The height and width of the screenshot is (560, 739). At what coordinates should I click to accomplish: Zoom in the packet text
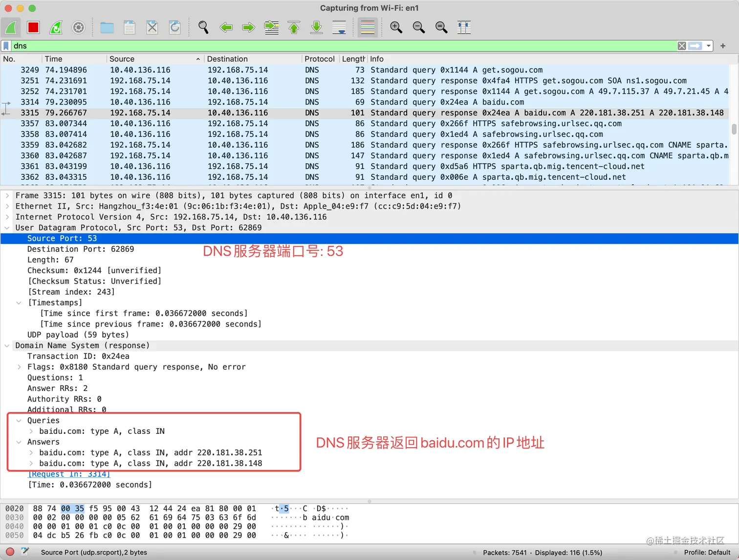click(396, 27)
